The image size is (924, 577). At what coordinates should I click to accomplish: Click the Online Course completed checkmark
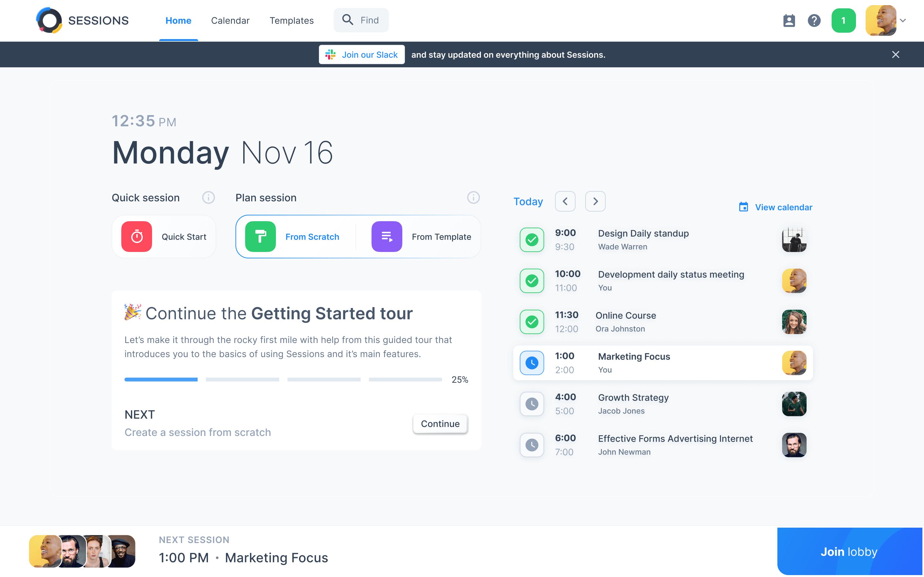[532, 322]
